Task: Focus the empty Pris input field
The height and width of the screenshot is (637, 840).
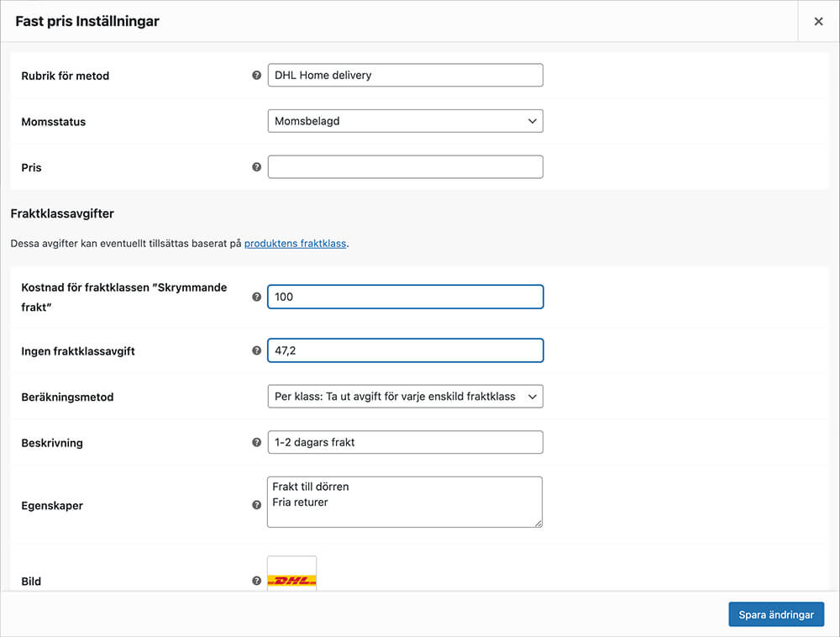Action: click(x=405, y=166)
